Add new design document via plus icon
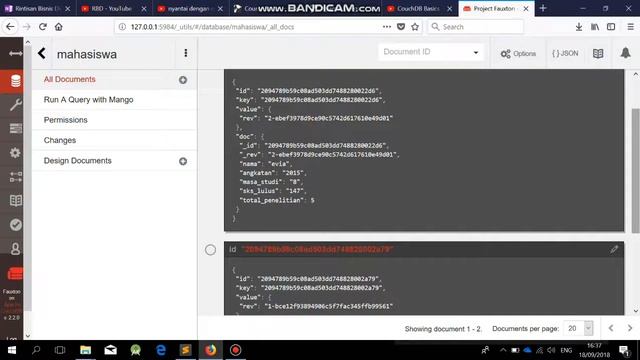Viewport: 640px width, 360px height. 183,161
